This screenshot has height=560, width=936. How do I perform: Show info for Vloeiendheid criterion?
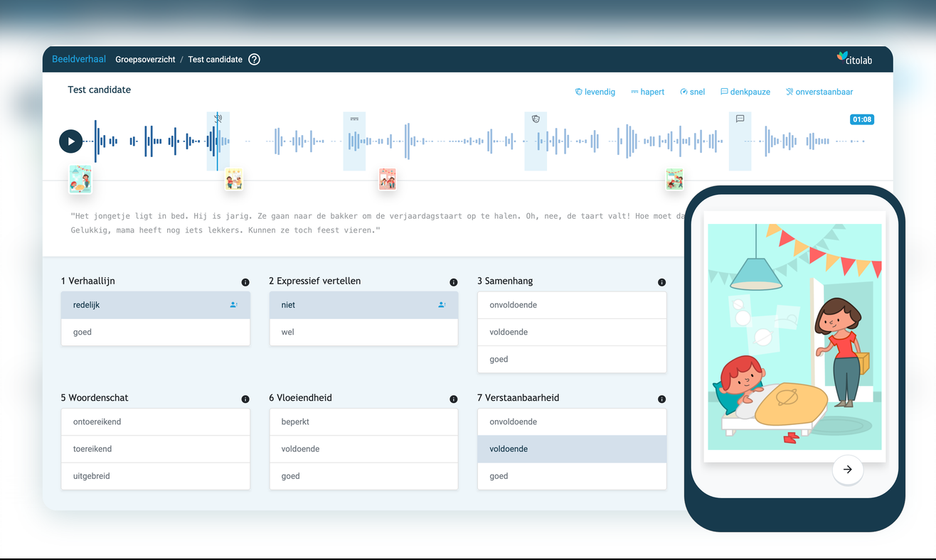point(453,399)
